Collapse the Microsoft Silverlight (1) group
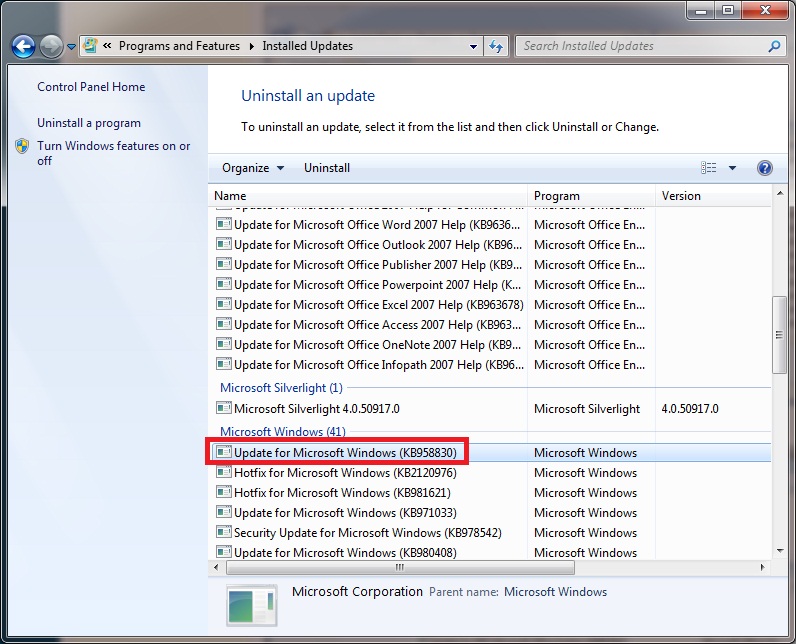The image size is (796, 644). pyautogui.click(x=281, y=388)
